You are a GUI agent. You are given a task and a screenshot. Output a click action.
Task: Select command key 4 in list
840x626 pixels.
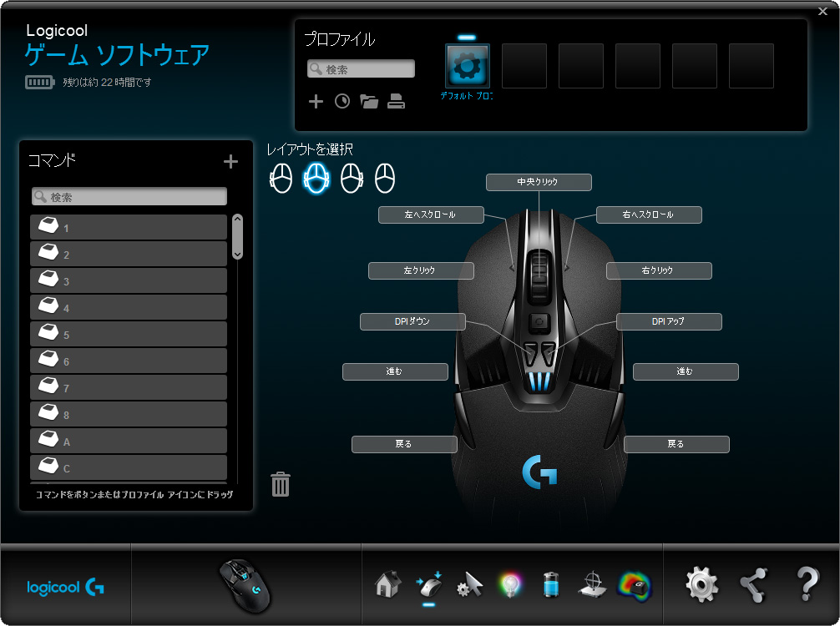(129, 307)
